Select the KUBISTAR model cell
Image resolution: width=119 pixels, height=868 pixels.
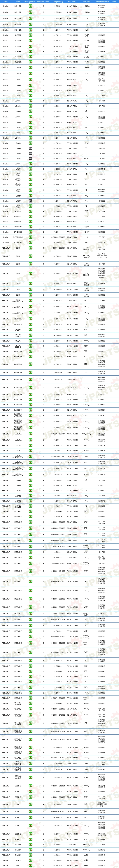[x=18, y=242]
